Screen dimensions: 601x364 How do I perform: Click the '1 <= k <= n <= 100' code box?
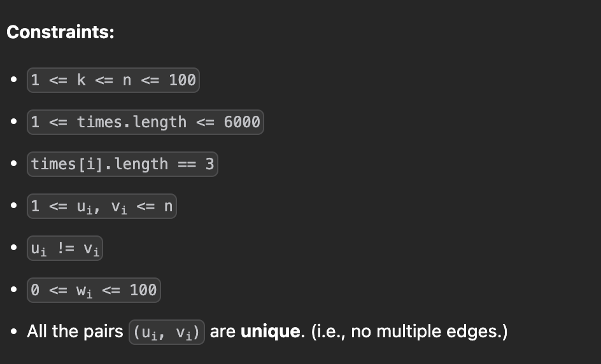[113, 80]
